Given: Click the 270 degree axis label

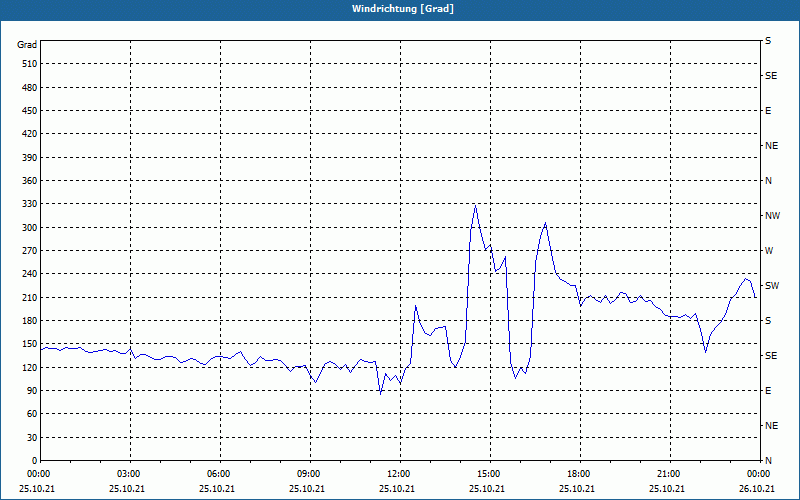Looking at the screenshot, I should click(x=29, y=251).
